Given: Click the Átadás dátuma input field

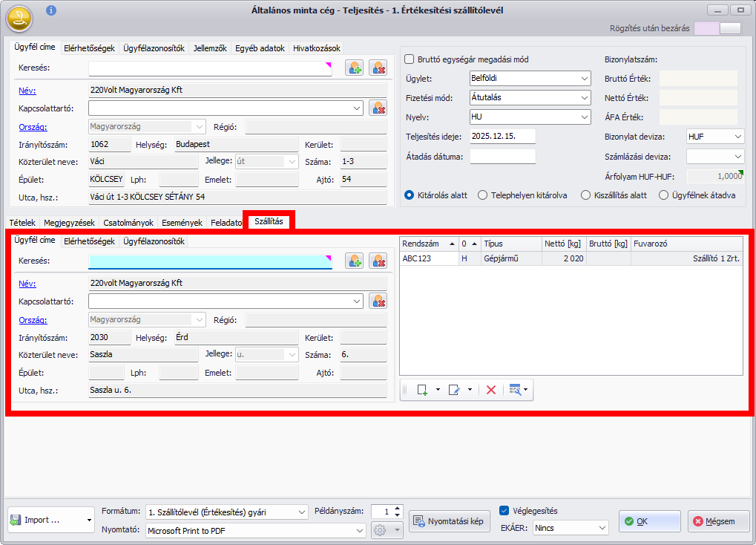Looking at the screenshot, I should click(x=502, y=157).
